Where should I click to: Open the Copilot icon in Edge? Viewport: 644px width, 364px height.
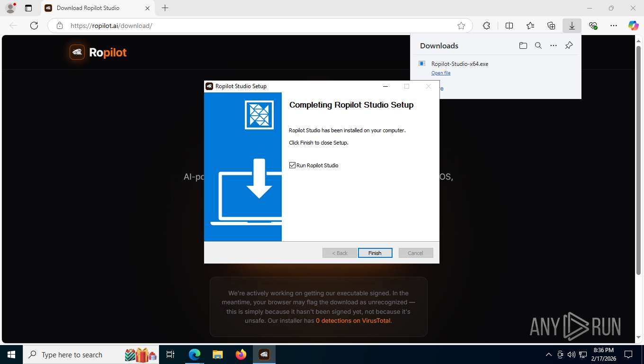(634, 26)
